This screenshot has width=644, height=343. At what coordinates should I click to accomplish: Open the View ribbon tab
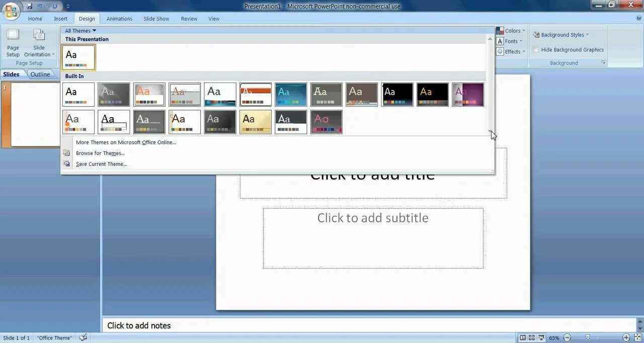click(214, 19)
